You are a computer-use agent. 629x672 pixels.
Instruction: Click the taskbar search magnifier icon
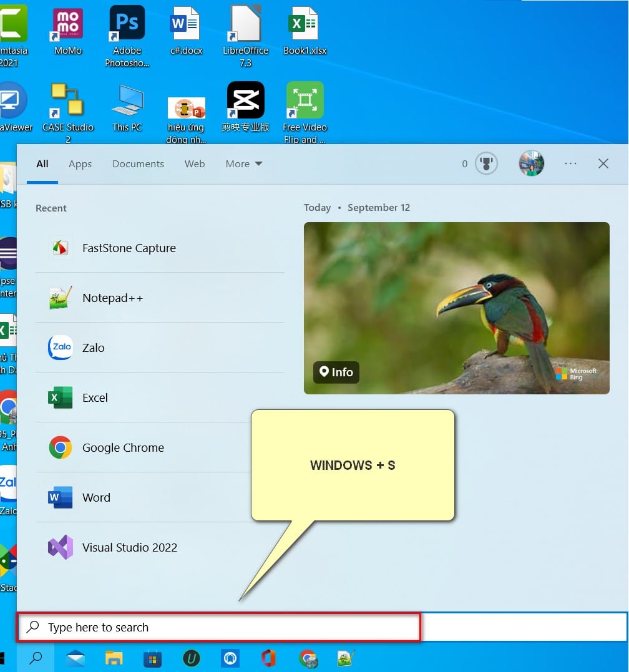pyautogui.click(x=36, y=658)
